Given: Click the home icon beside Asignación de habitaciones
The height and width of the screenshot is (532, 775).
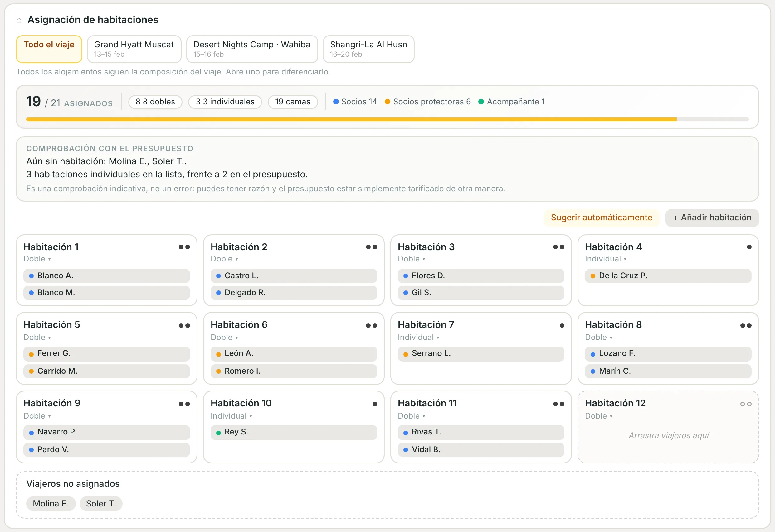Looking at the screenshot, I should click(x=19, y=20).
